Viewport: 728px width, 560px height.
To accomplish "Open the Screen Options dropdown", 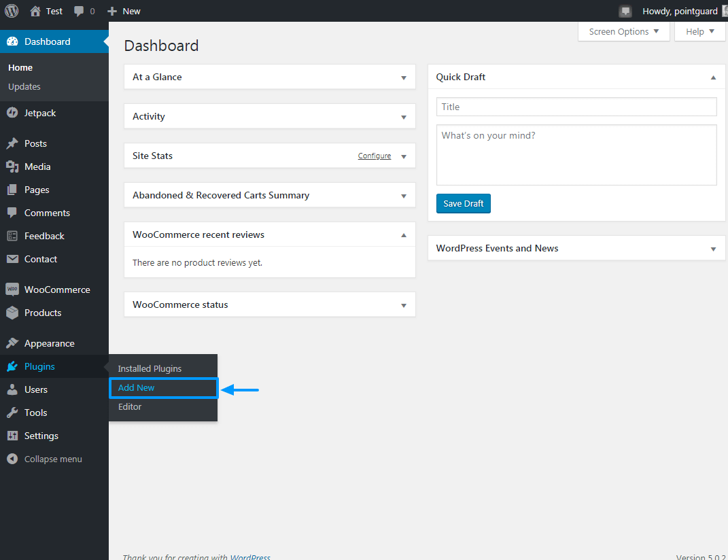I will (x=623, y=31).
